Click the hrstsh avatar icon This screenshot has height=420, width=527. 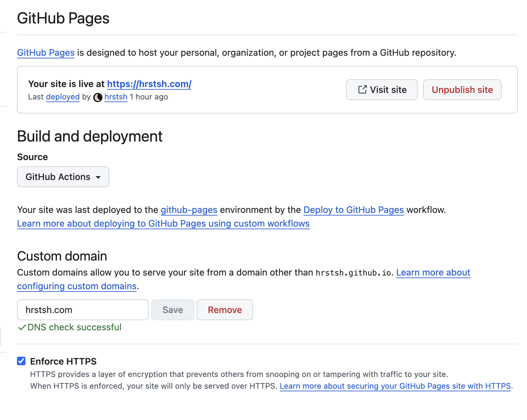pyautogui.click(x=98, y=97)
